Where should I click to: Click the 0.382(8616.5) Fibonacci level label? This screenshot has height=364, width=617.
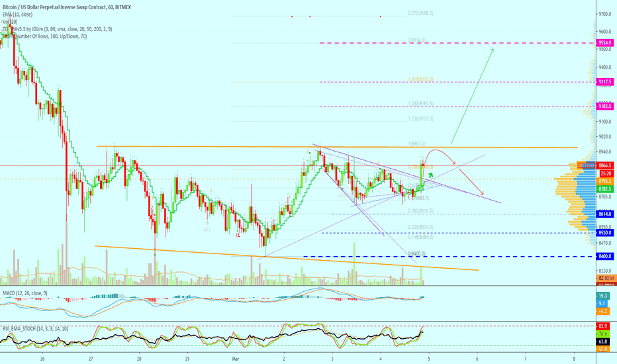(420, 211)
